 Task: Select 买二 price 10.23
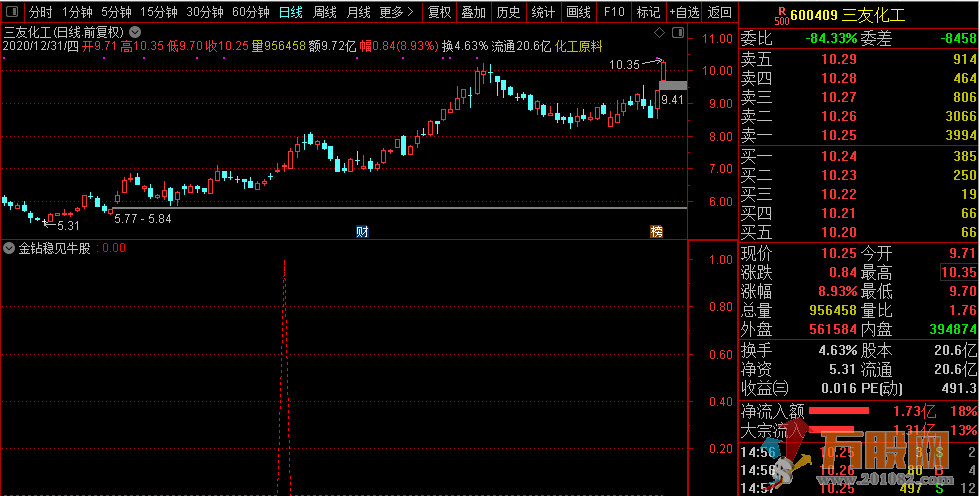coord(839,175)
